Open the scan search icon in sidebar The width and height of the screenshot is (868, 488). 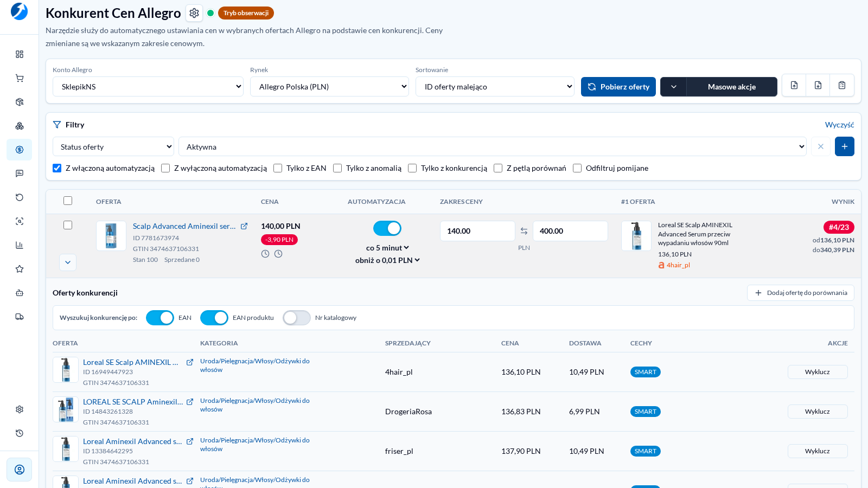(20, 221)
